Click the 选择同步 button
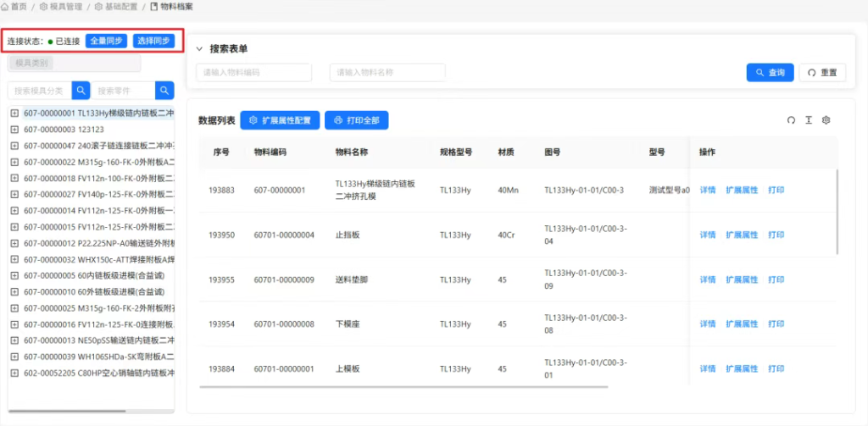The image size is (868, 426). [153, 41]
